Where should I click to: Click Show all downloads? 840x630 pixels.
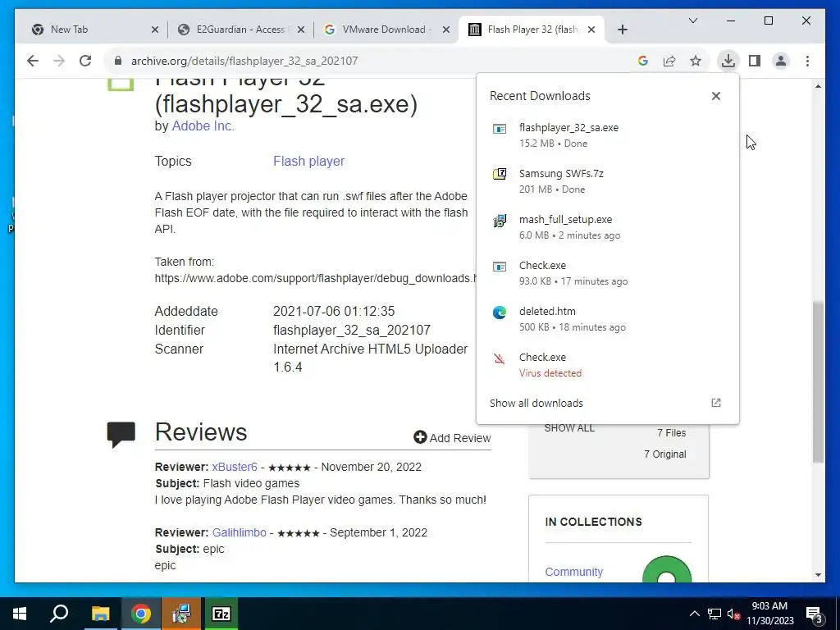pyautogui.click(x=536, y=404)
